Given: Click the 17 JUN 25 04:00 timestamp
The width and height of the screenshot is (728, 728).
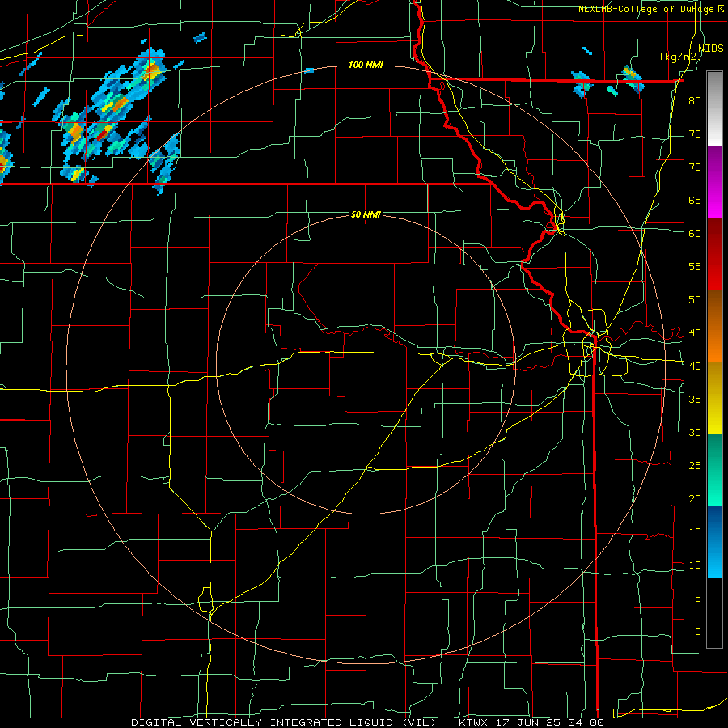Looking at the screenshot, I should click(x=551, y=722).
